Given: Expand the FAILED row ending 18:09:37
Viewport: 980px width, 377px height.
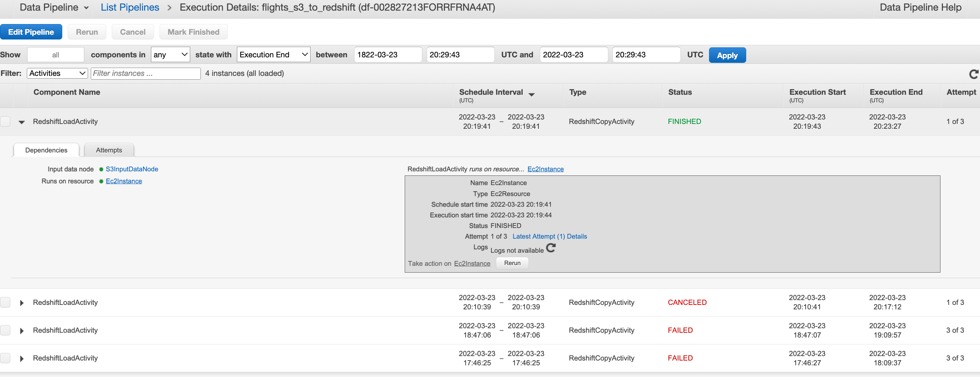Looking at the screenshot, I should 22,358.
